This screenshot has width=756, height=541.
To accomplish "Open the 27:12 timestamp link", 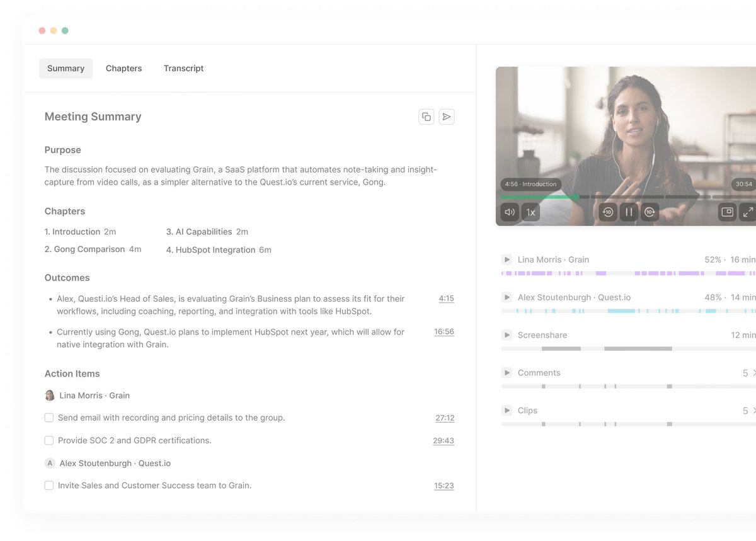I will 444,418.
